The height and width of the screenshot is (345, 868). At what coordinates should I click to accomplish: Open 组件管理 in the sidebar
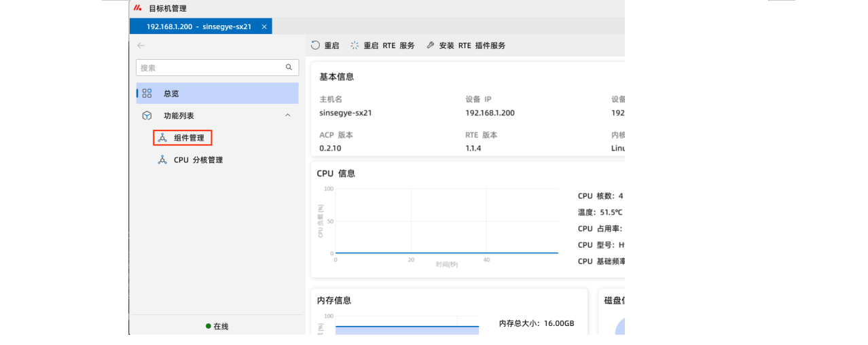188,138
